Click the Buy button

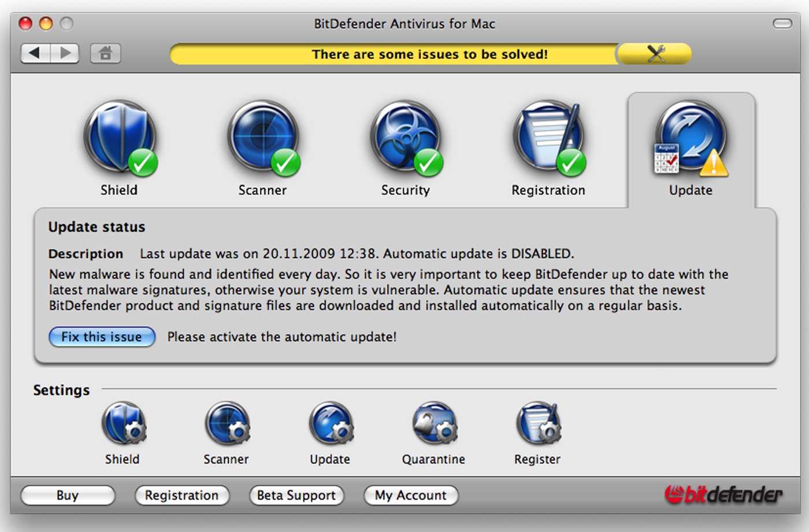click(68, 496)
